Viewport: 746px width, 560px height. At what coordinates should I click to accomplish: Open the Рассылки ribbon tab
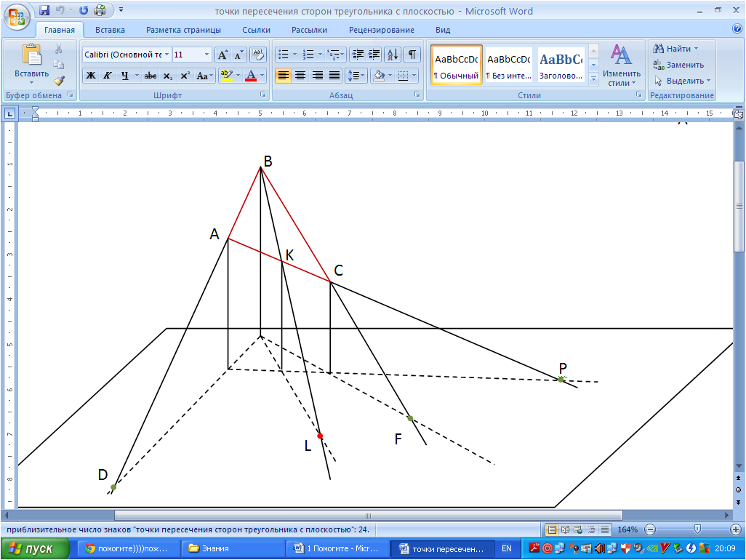click(x=309, y=30)
